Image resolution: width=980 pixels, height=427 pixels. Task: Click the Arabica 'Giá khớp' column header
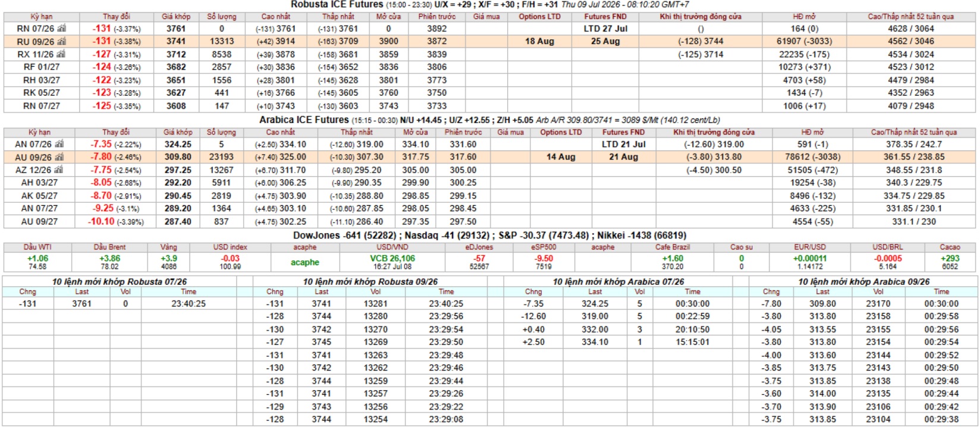178,132
